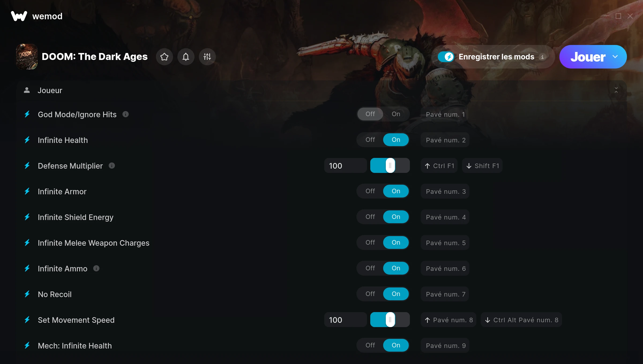Turn off Infinite Health
Image resolution: width=643 pixels, height=364 pixels.
[370, 140]
